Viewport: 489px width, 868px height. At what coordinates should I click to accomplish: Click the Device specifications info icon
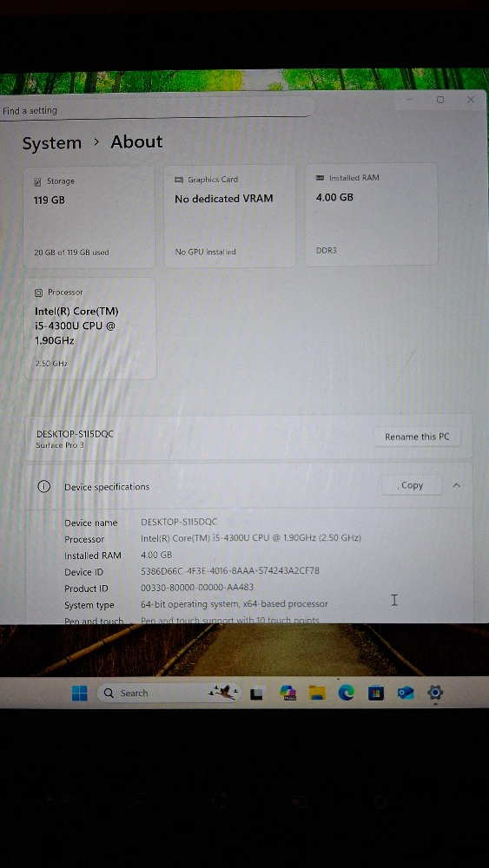[x=43, y=487]
